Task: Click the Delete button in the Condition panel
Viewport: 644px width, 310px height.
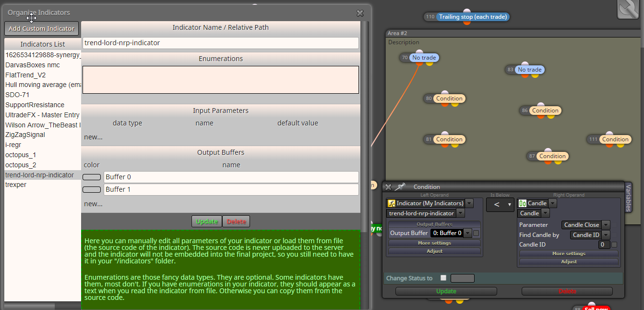Action: point(567,291)
